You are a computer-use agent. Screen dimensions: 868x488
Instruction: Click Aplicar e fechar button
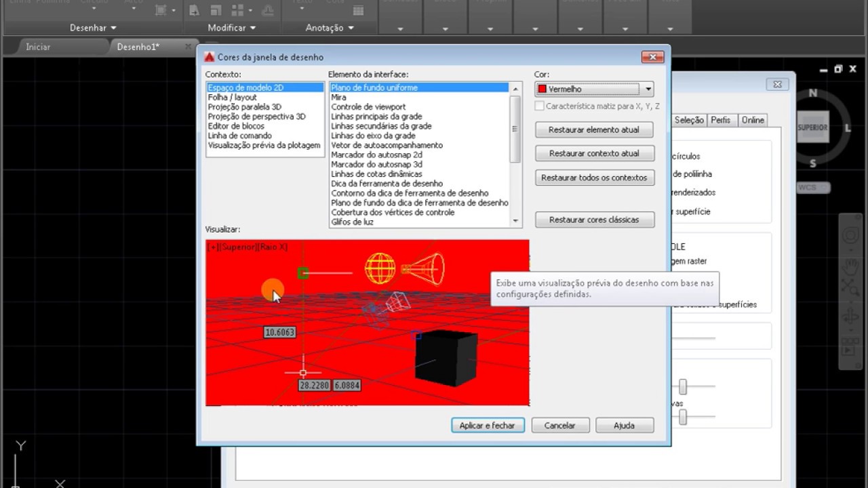[487, 425]
